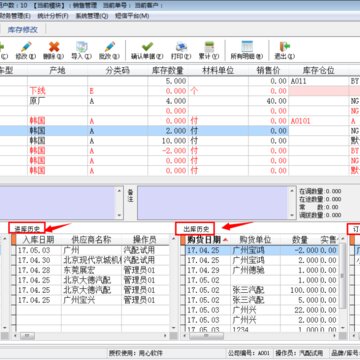Click the 入库日期 column header

[x=38, y=240]
